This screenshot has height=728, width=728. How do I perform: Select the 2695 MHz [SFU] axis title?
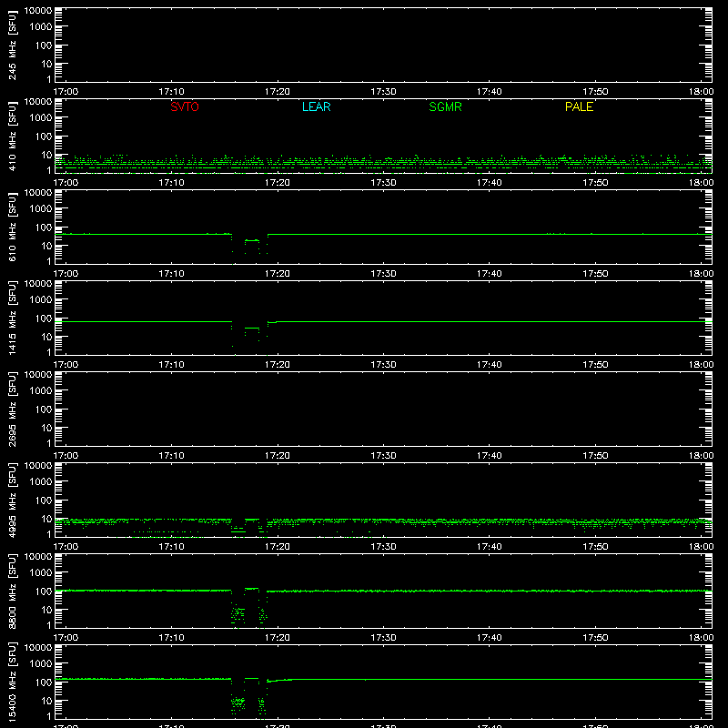[x=12, y=409]
